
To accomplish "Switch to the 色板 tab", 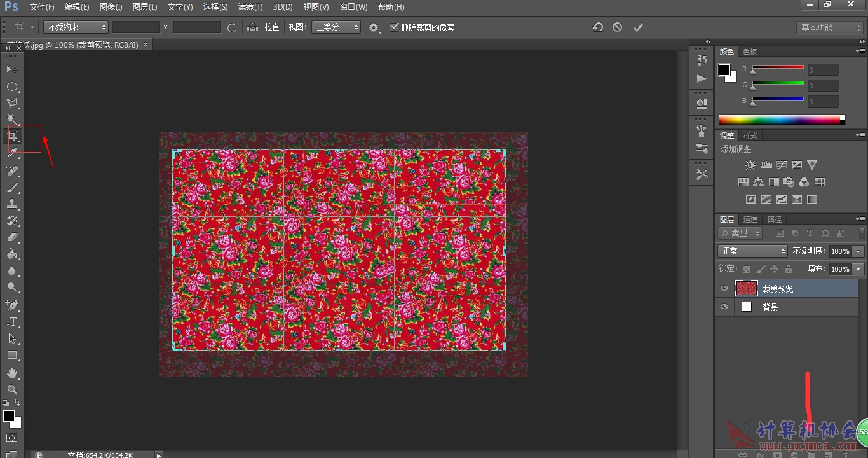I will click(x=750, y=52).
